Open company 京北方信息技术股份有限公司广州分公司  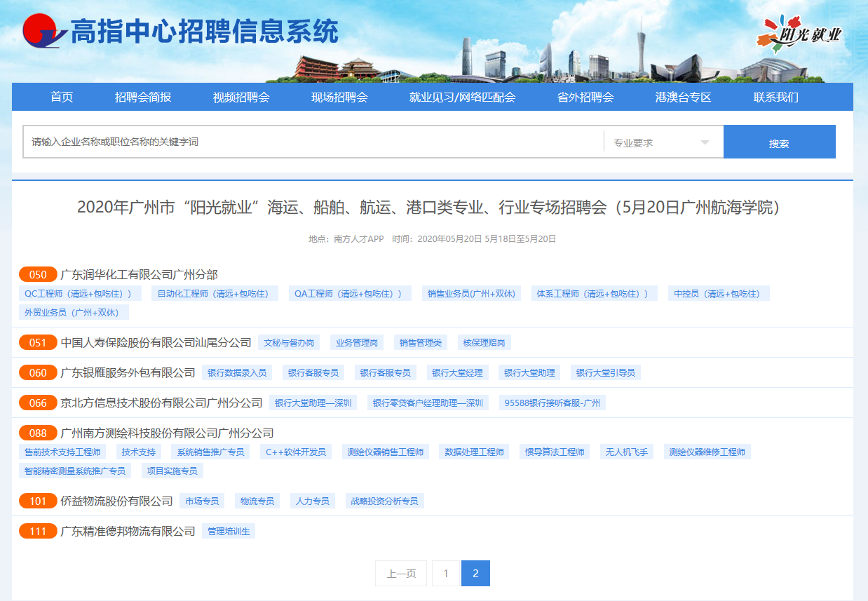pos(162,403)
